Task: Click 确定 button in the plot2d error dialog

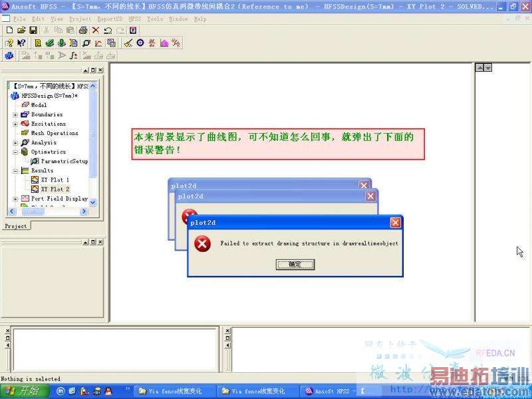Action: [x=295, y=265]
